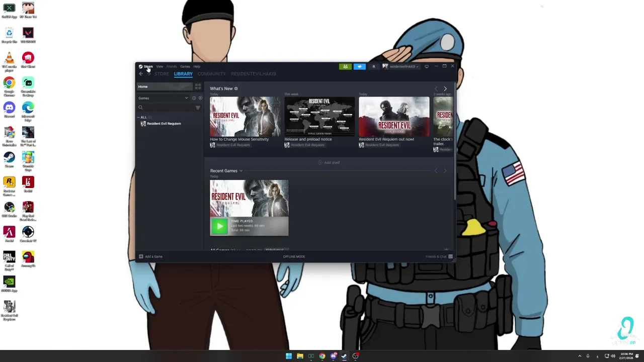
Task: Open the View menu in Steam
Action: coord(159,66)
